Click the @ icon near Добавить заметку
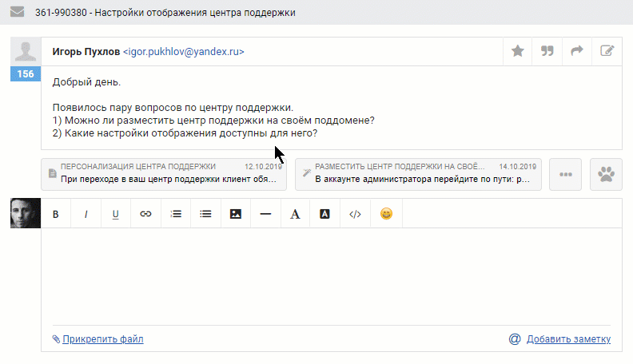 tap(515, 339)
